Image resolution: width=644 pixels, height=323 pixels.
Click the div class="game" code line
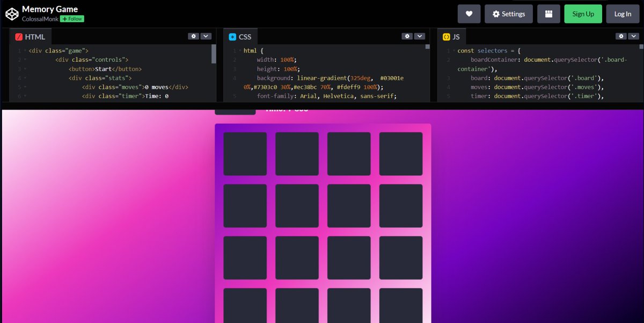(58, 51)
